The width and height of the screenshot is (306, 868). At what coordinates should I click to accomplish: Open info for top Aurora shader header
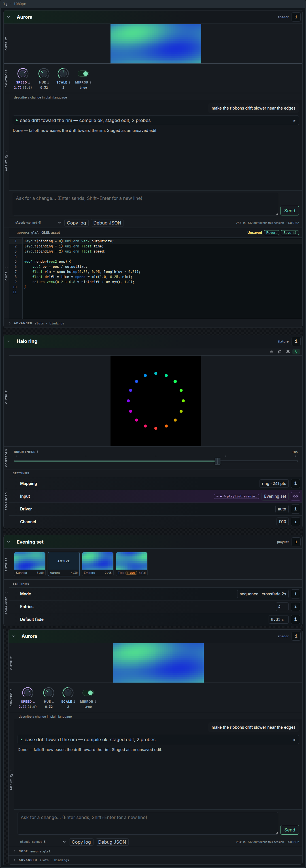point(296,17)
